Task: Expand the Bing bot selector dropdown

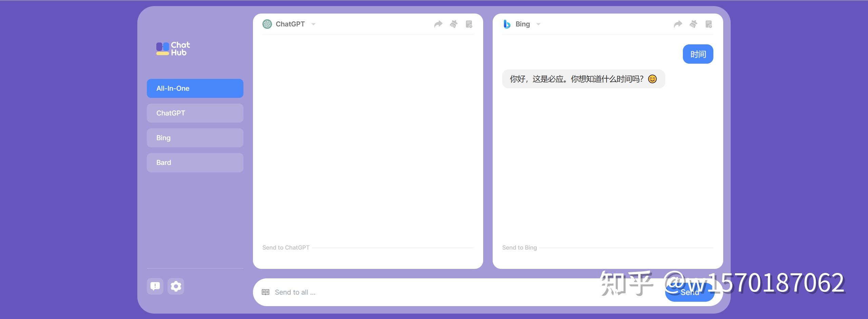Action: pos(538,24)
